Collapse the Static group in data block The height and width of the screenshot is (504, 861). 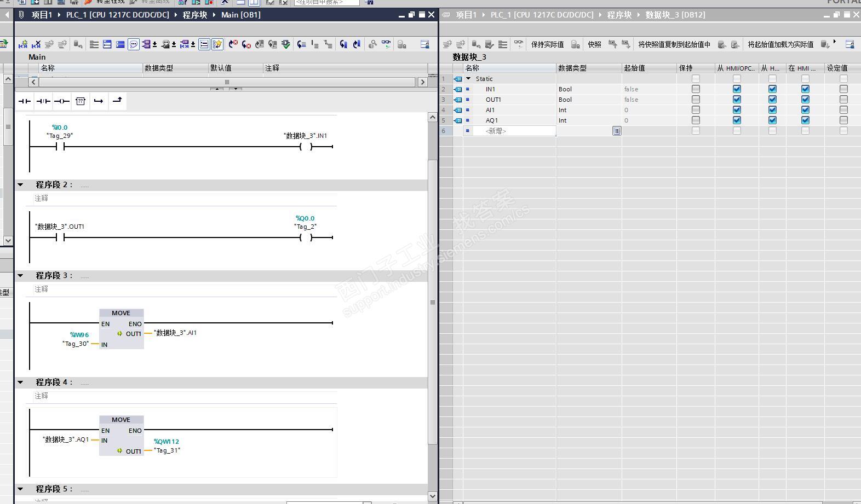[468, 79]
